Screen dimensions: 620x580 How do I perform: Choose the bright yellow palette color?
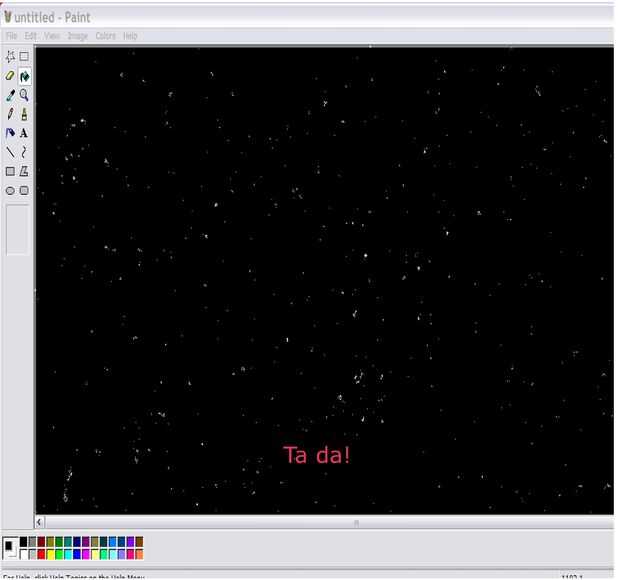(50, 554)
